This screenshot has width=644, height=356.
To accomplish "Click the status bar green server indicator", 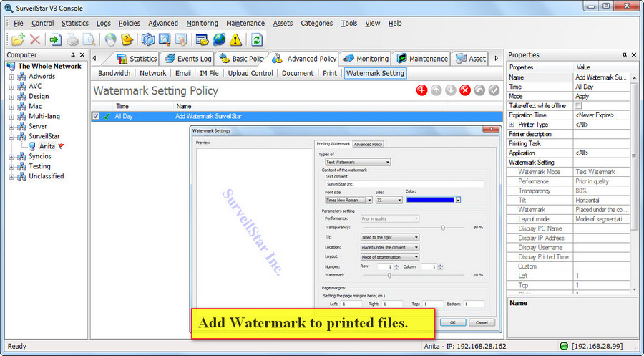I will pos(564,346).
